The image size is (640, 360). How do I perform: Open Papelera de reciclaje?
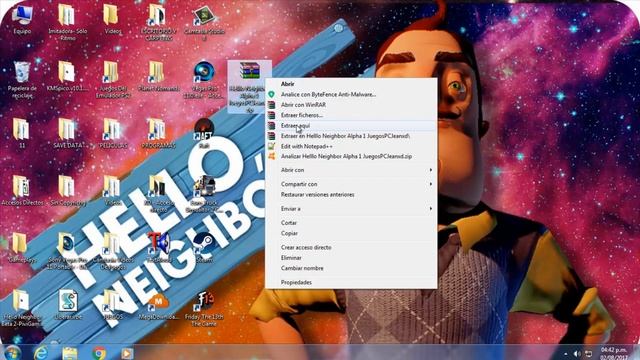[x=22, y=80]
